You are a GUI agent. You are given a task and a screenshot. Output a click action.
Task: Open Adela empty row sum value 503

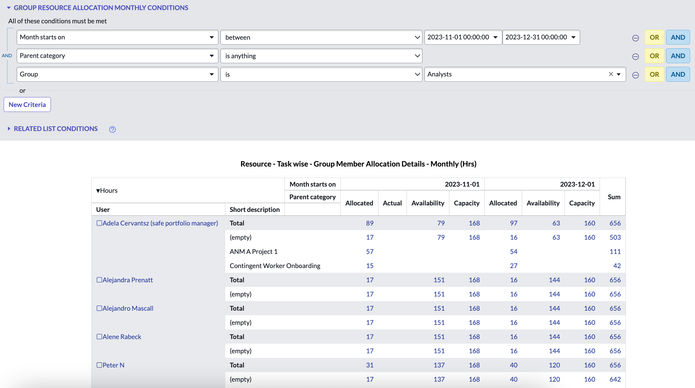coord(615,237)
